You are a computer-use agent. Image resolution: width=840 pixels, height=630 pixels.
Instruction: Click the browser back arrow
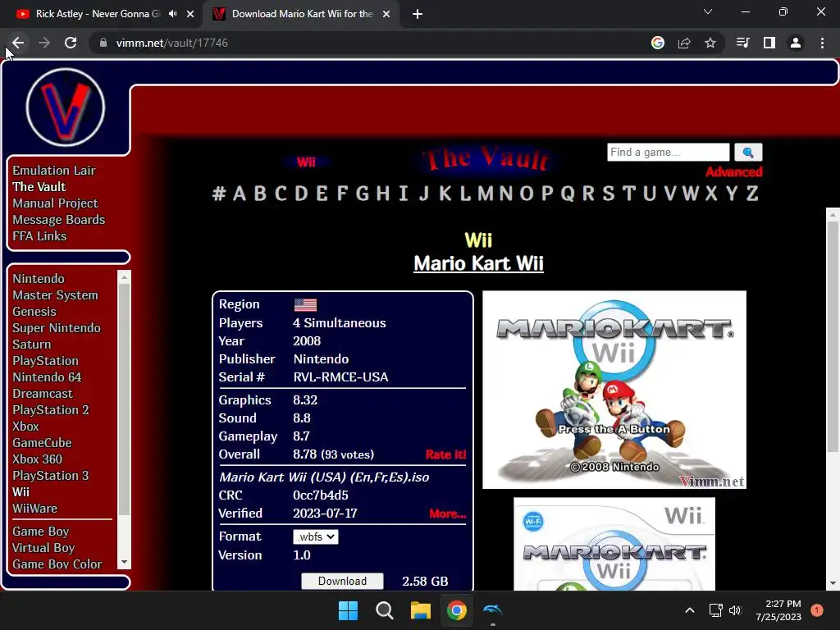(18, 43)
